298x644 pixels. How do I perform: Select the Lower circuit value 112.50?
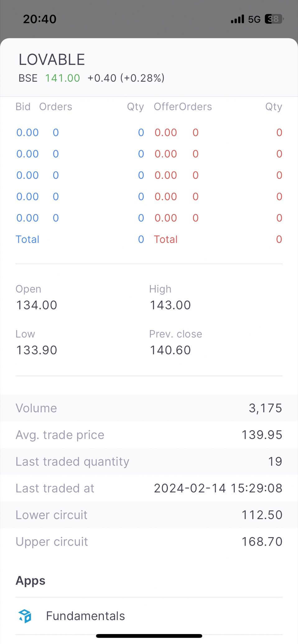[x=262, y=515]
